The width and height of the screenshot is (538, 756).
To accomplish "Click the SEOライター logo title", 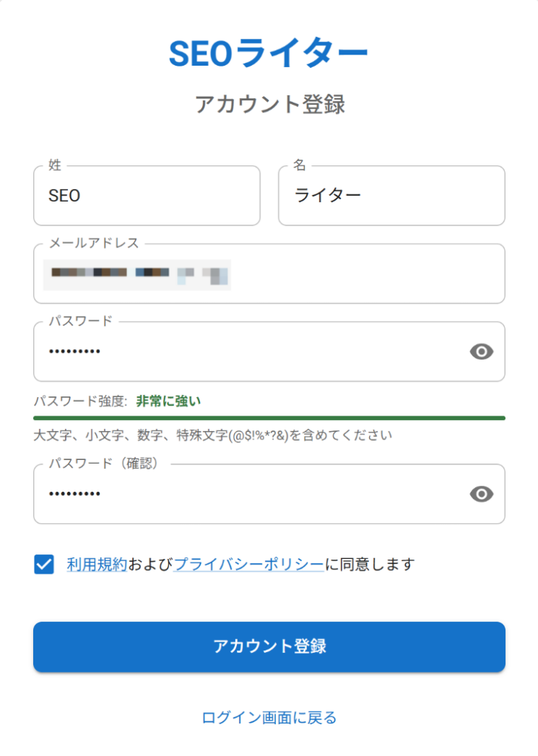I will 269,52.
